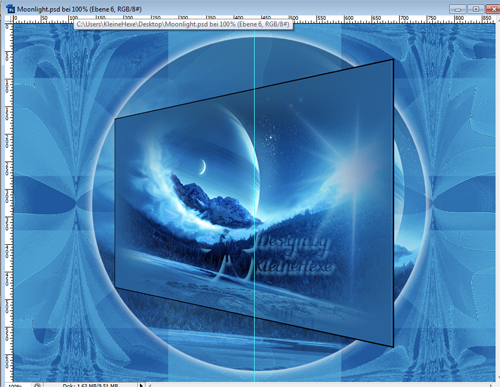Close the Moonlight.psd document window
This screenshot has width=500, height=387.
point(493,9)
